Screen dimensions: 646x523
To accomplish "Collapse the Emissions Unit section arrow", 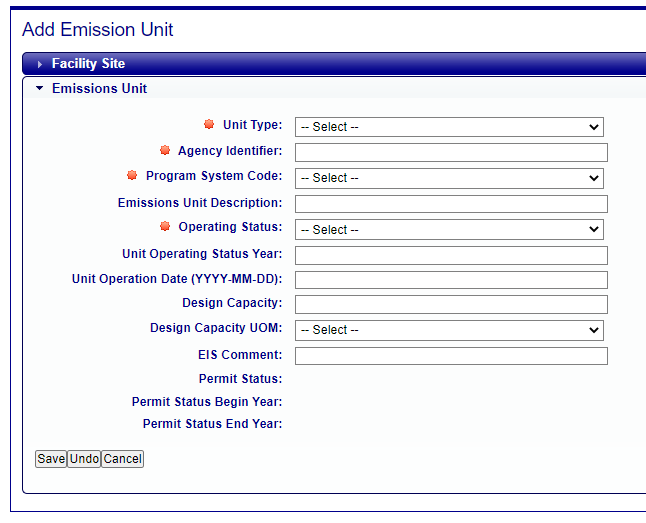I will tap(40, 88).
